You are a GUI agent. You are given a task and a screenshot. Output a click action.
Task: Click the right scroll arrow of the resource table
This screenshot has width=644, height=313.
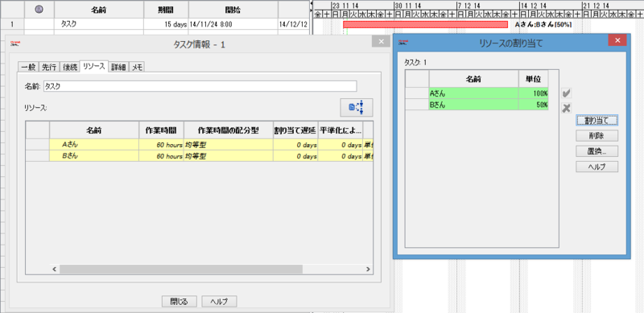click(x=368, y=270)
